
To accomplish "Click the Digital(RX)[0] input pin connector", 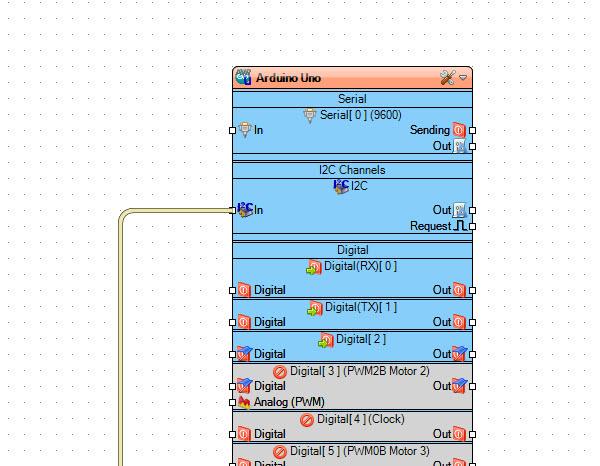I will 232,290.
